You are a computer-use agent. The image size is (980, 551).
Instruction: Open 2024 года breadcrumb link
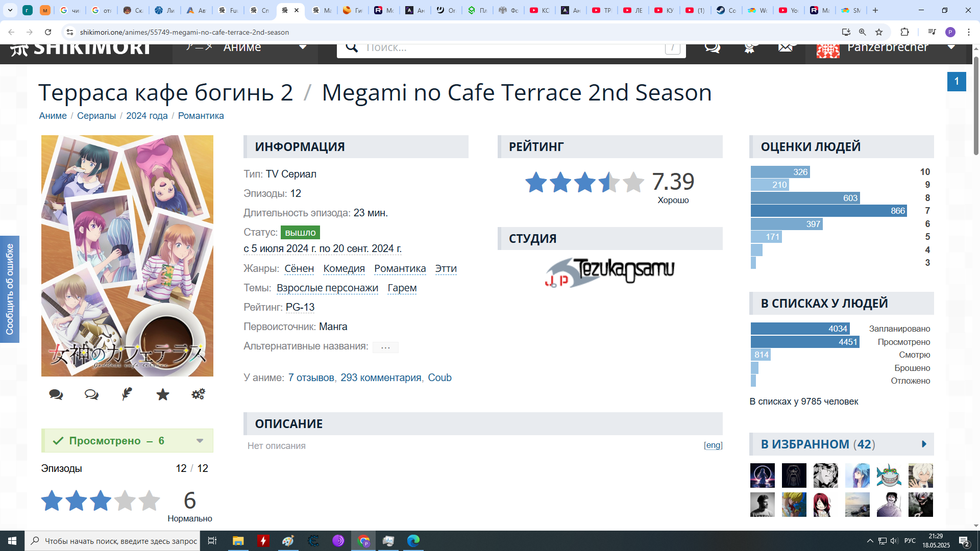coord(147,116)
